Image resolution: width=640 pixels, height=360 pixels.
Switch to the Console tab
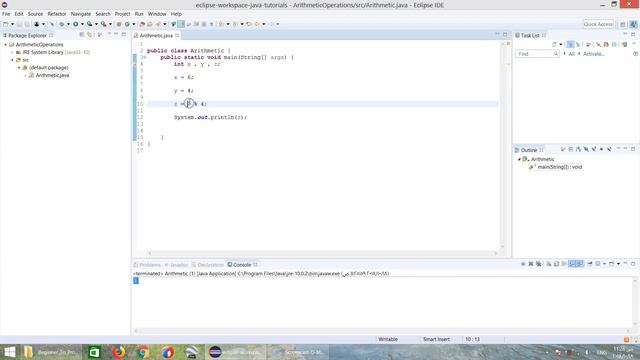pyautogui.click(x=242, y=265)
